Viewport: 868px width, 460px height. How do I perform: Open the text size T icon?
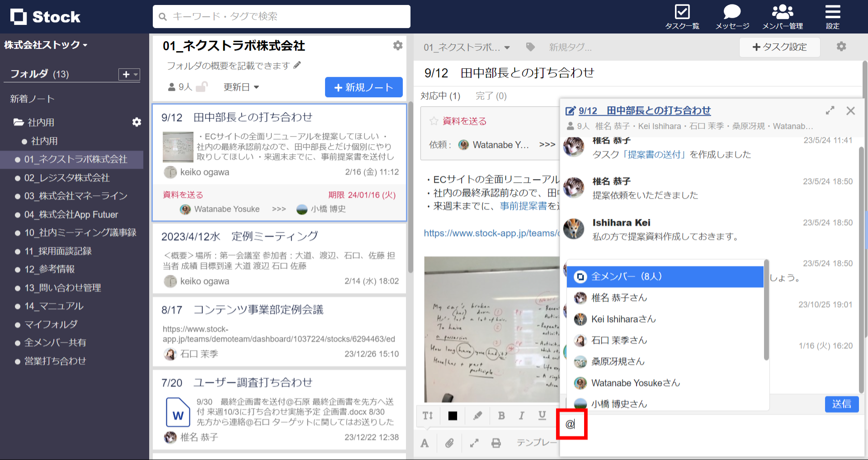point(428,416)
